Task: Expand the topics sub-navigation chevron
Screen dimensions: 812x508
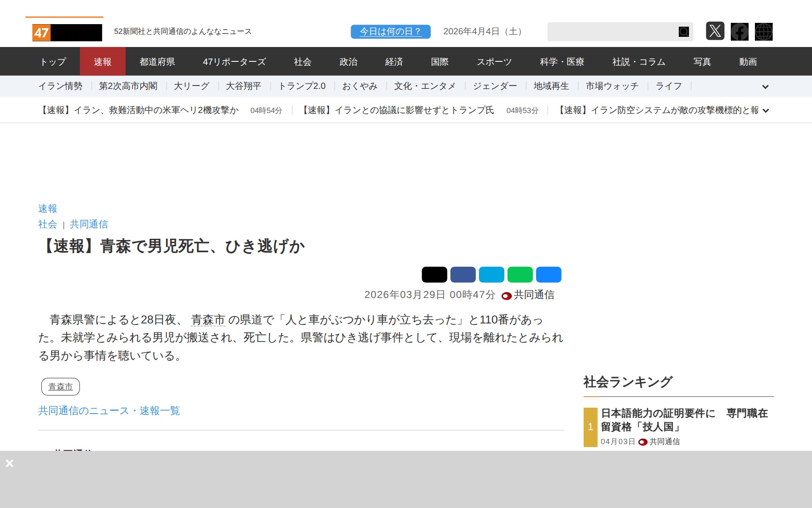Action: coord(765,87)
